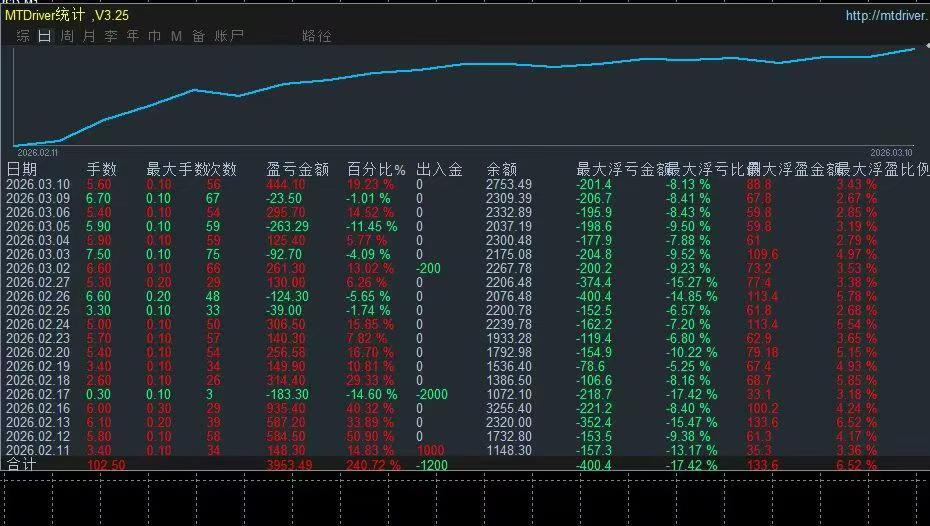The height and width of the screenshot is (526, 930).
Task: Click the 日期 column header
Action: [x=21, y=170]
